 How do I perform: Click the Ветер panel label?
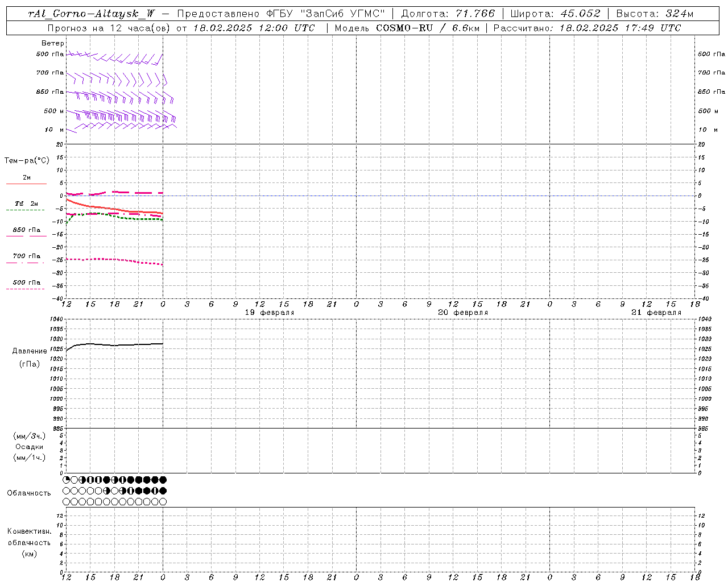tap(53, 43)
